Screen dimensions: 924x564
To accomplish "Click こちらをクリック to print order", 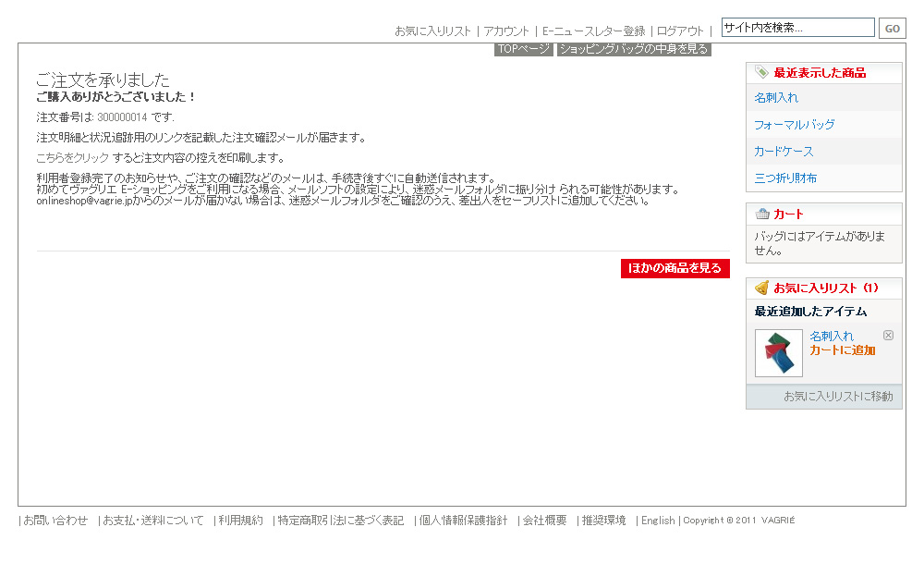I will (x=72, y=157).
